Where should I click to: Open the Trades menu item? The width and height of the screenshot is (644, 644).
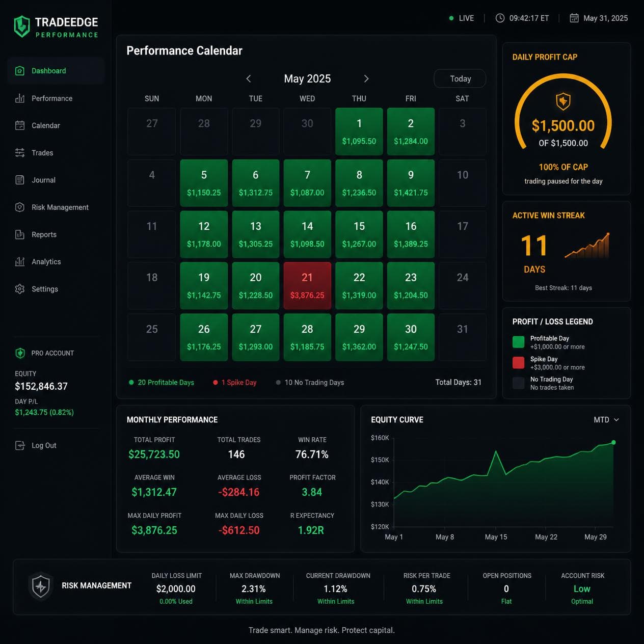click(56, 153)
